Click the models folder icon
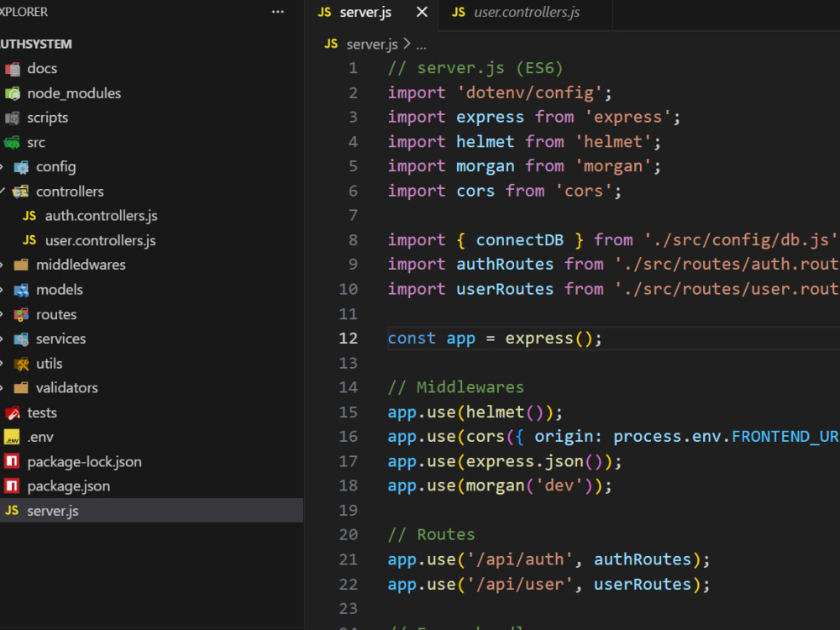The image size is (840, 630). (21, 290)
